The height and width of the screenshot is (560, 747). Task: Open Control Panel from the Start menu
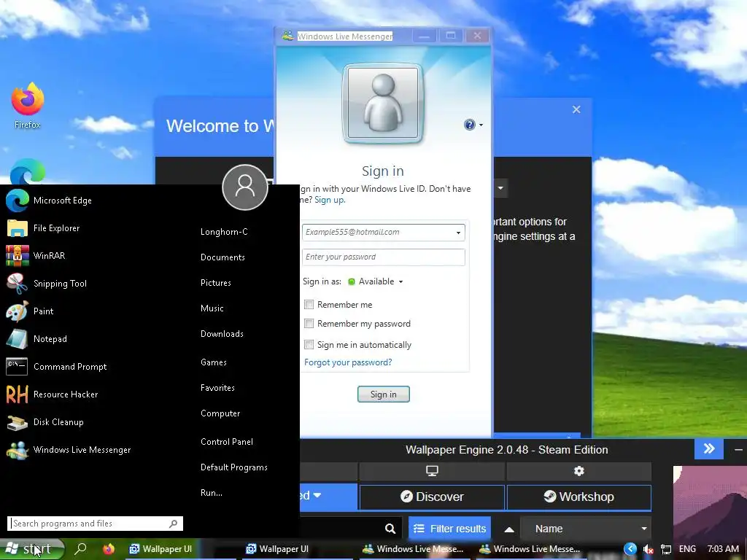tap(226, 442)
